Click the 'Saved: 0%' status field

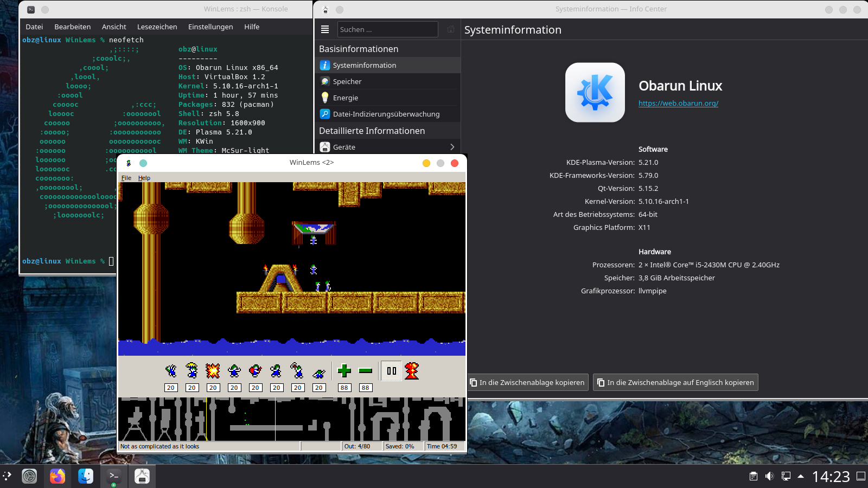403,446
